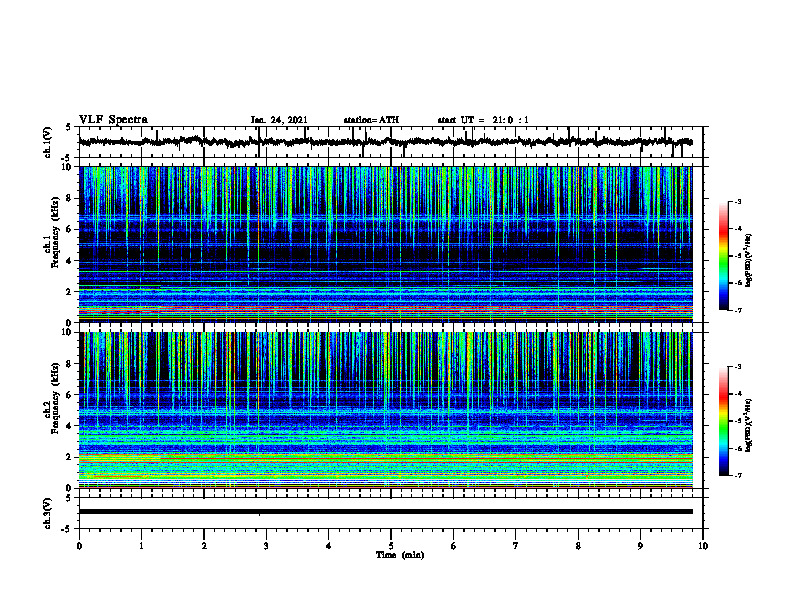This screenshot has width=792, height=612.
Task: Click the "station=ATH" label
Action: pyautogui.click(x=371, y=120)
